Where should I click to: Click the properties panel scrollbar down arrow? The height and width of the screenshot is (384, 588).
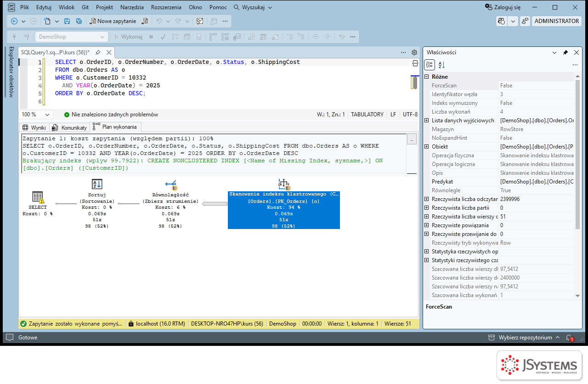pos(577,296)
